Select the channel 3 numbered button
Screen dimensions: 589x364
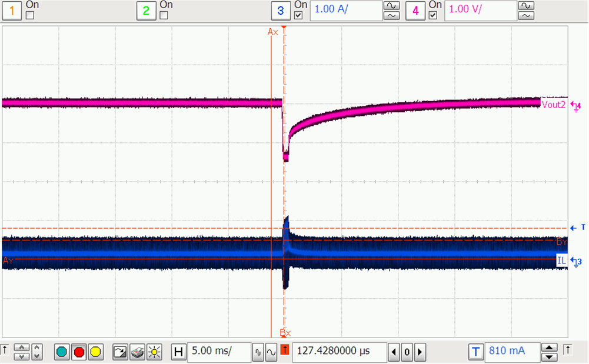[x=280, y=10]
